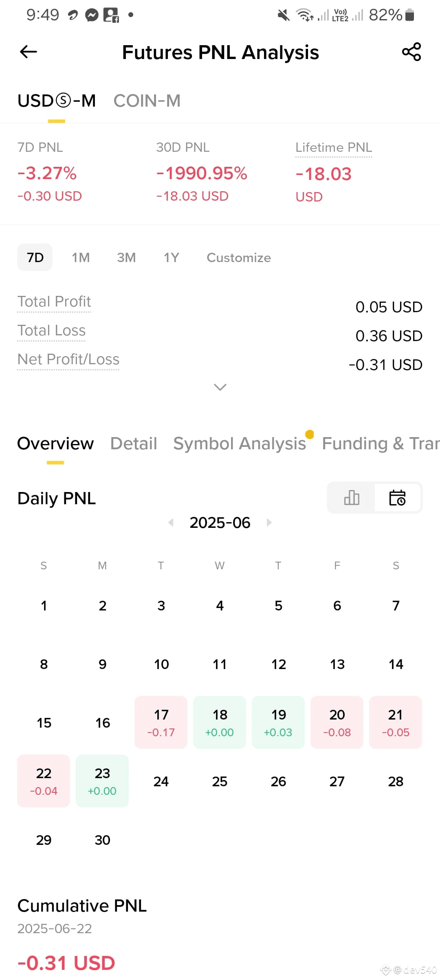Select the calendar view icon
The image size is (440, 980).
pos(397,497)
